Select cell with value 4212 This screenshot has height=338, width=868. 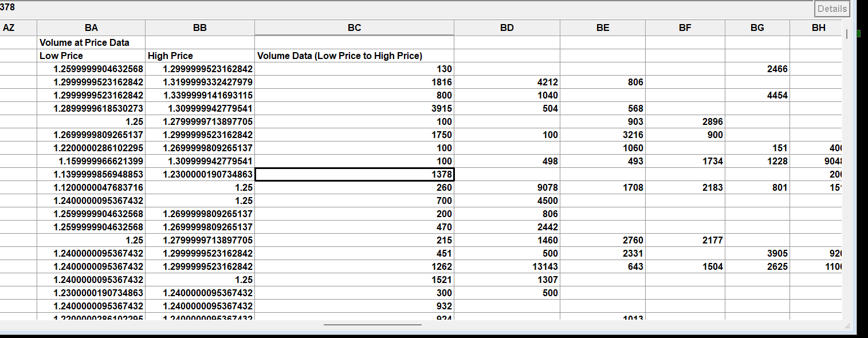point(507,82)
